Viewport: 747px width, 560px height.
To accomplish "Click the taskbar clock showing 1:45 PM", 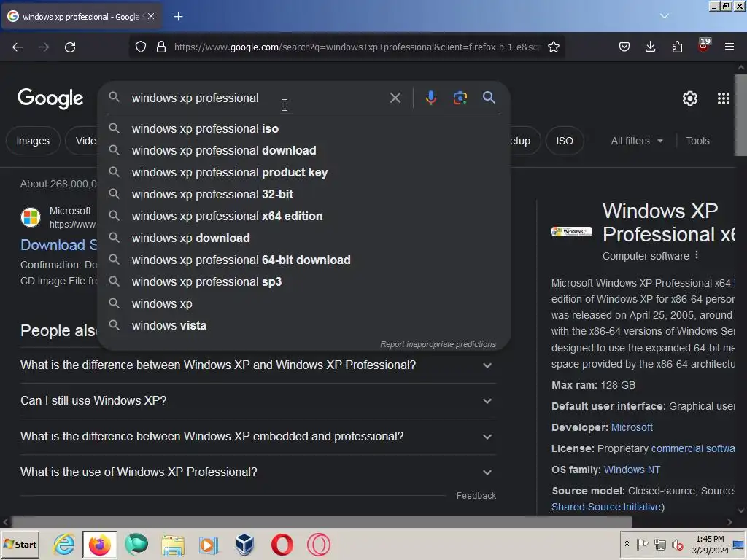I will (710, 545).
